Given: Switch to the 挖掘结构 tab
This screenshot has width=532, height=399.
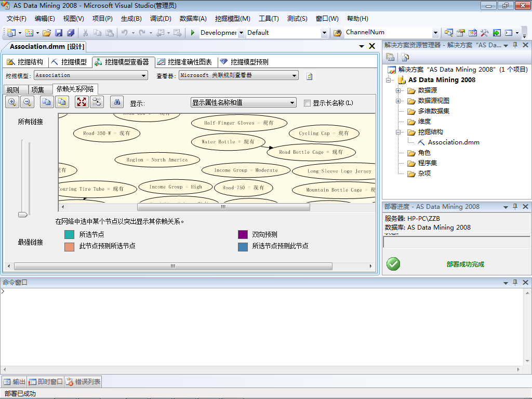Looking at the screenshot, I should coord(25,62).
